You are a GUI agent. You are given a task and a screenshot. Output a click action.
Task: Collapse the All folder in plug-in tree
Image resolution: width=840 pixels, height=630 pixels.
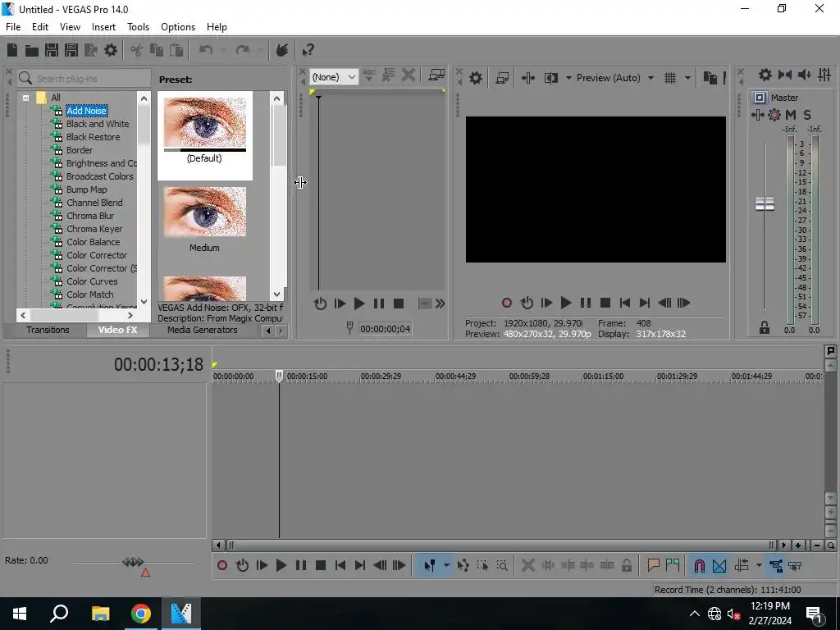[25, 98]
